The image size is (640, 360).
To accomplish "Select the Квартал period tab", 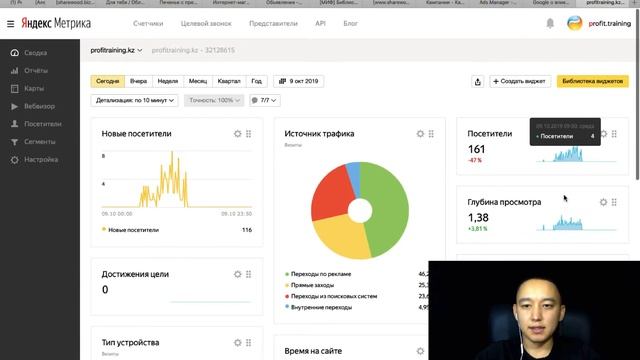I will (x=229, y=81).
